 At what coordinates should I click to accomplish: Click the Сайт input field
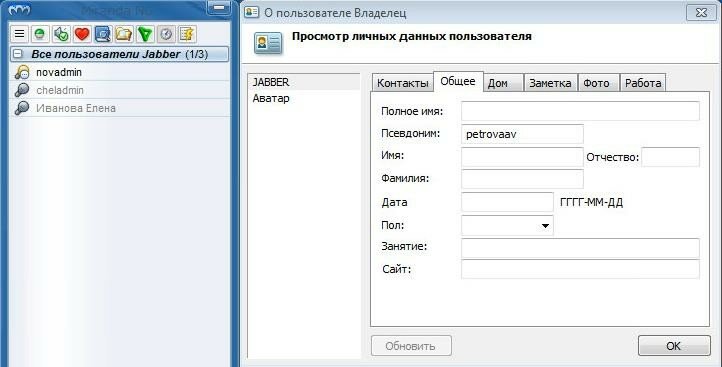coord(580,269)
